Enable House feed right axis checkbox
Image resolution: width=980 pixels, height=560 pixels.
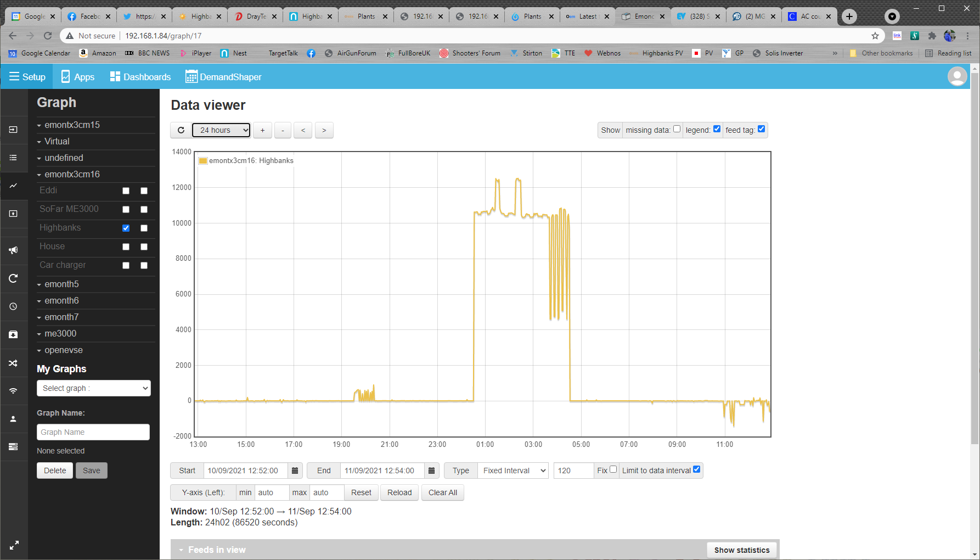pyautogui.click(x=144, y=247)
